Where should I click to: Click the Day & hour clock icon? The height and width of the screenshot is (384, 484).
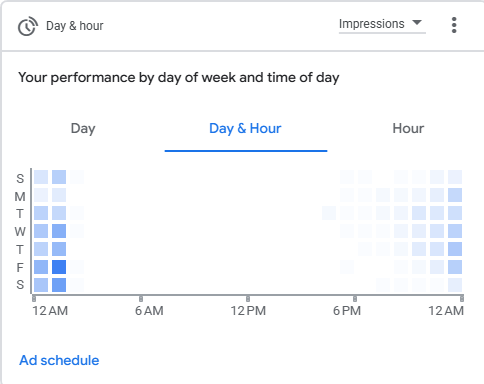(27, 26)
